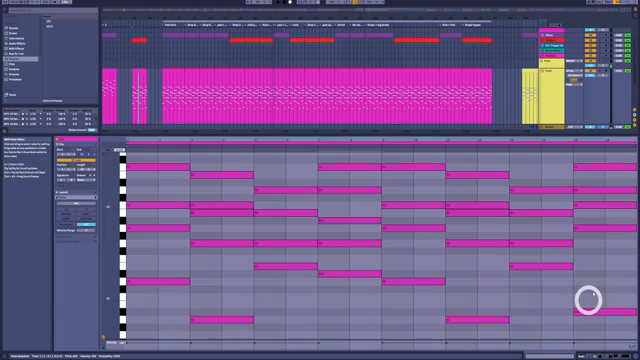Select the lowest note in the last bar
This screenshot has height=360, width=640.
[x=605, y=312]
